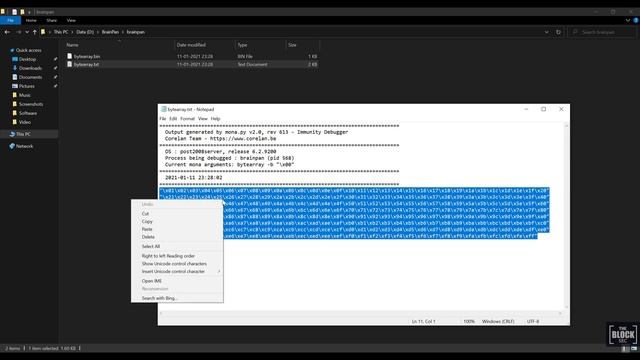Click 'BrainPan' in the address breadcrumb

tap(110, 32)
